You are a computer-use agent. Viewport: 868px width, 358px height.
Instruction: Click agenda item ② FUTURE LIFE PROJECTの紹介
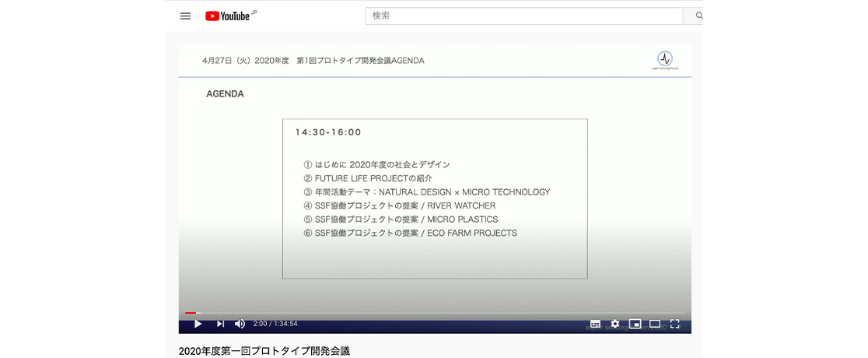(368, 178)
